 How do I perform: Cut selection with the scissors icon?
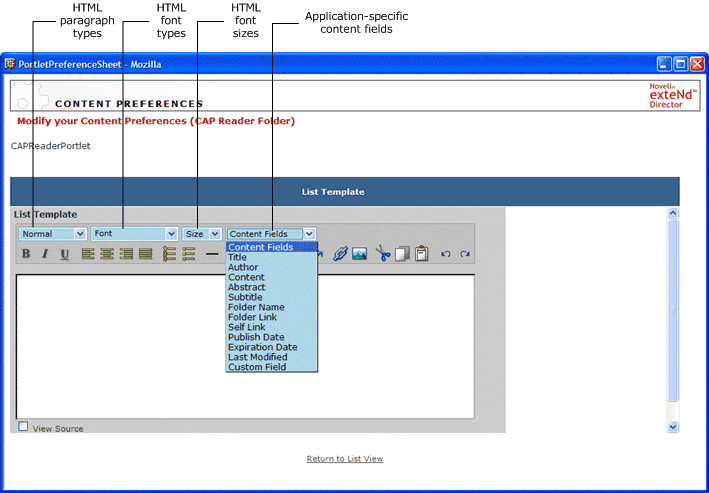pos(383,254)
